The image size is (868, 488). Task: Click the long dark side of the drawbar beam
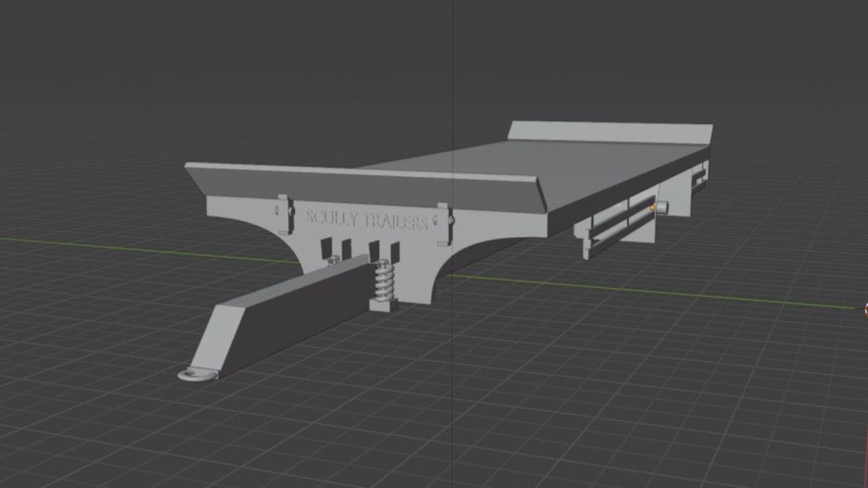pos(298,319)
